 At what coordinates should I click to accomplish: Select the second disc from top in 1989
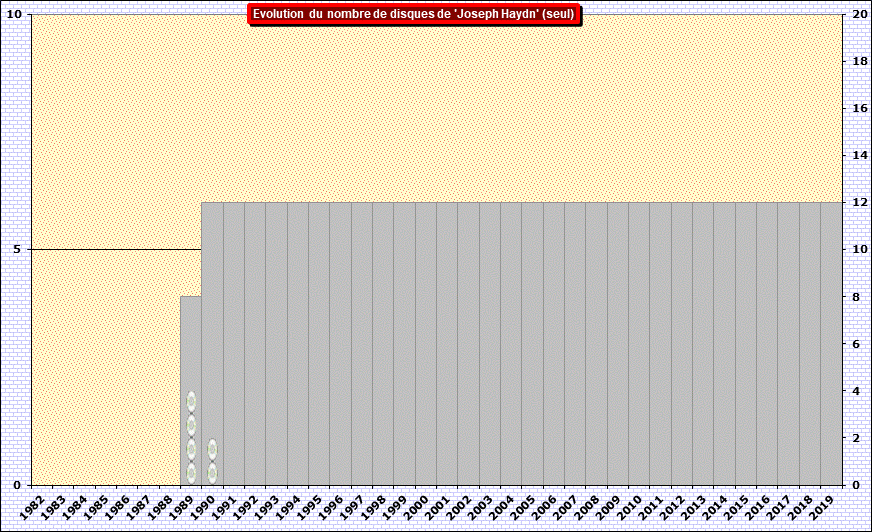[x=191, y=426]
